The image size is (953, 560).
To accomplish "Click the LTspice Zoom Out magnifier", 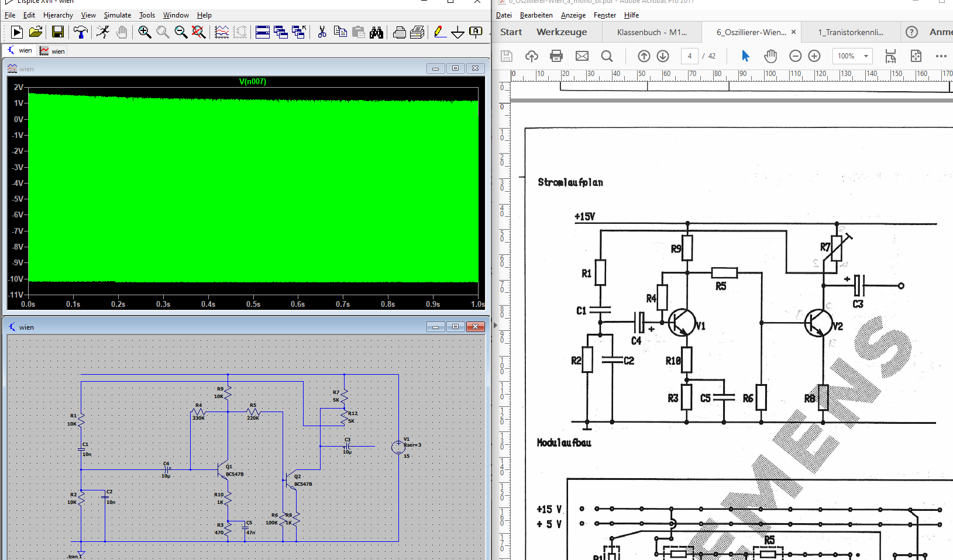I will (181, 32).
